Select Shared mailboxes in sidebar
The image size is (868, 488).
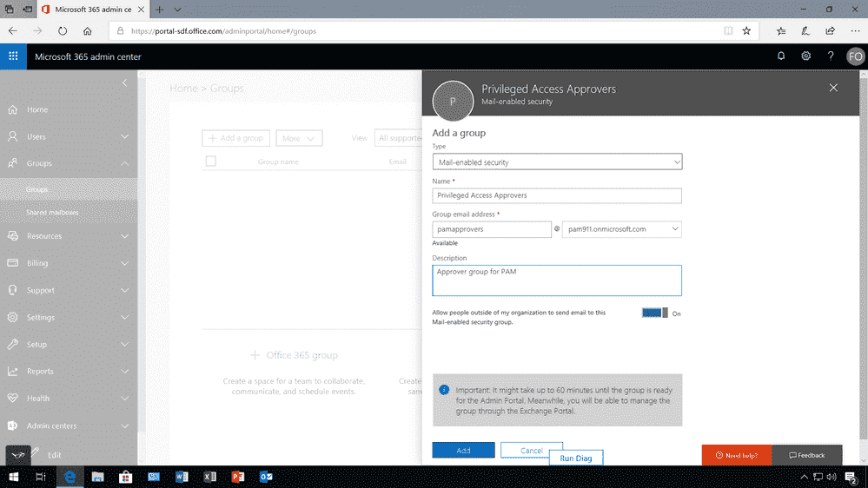69,213
